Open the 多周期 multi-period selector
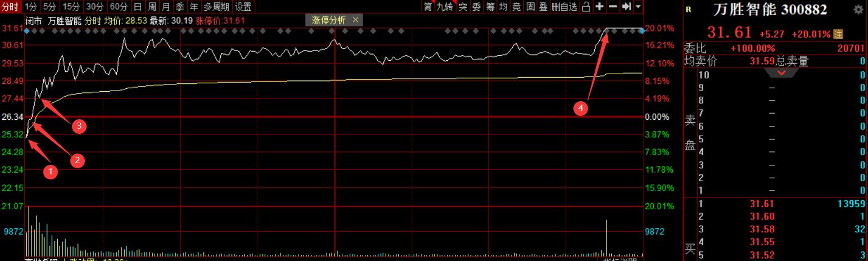Viewport: 868px width, 261px height. coord(216,7)
